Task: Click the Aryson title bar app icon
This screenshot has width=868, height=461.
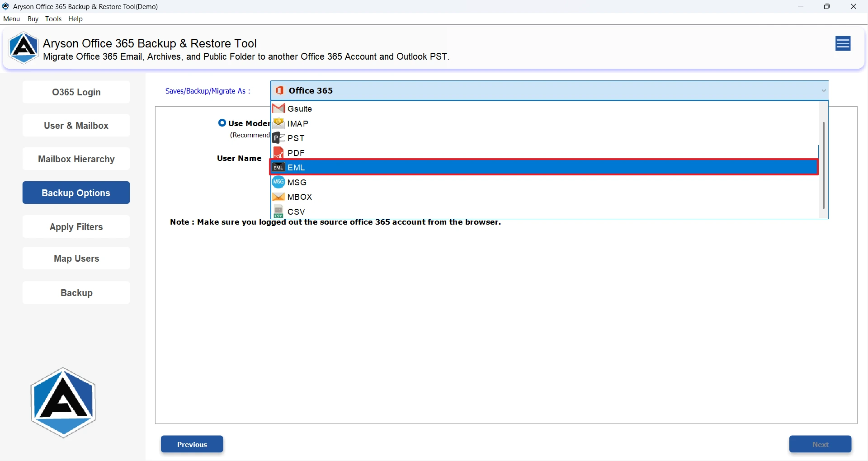Action: [x=6, y=6]
